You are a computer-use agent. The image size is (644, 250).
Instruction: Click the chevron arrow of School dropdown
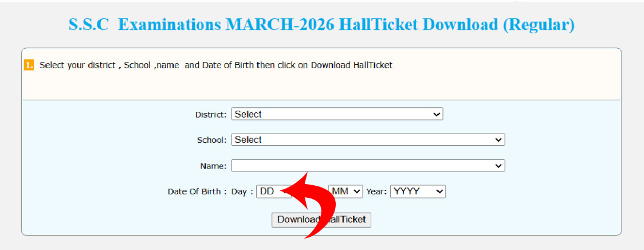point(499,140)
